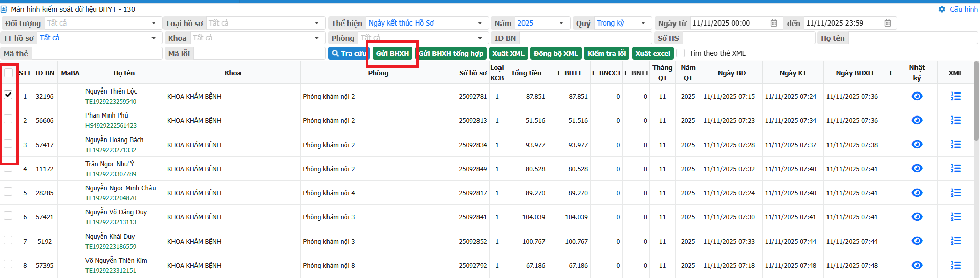Image resolution: width=980 pixels, height=278 pixels.
Task: Click the eye icon for Nguyễn Thiên Lộc
Action: pyautogui.click(x=917, y=96)
